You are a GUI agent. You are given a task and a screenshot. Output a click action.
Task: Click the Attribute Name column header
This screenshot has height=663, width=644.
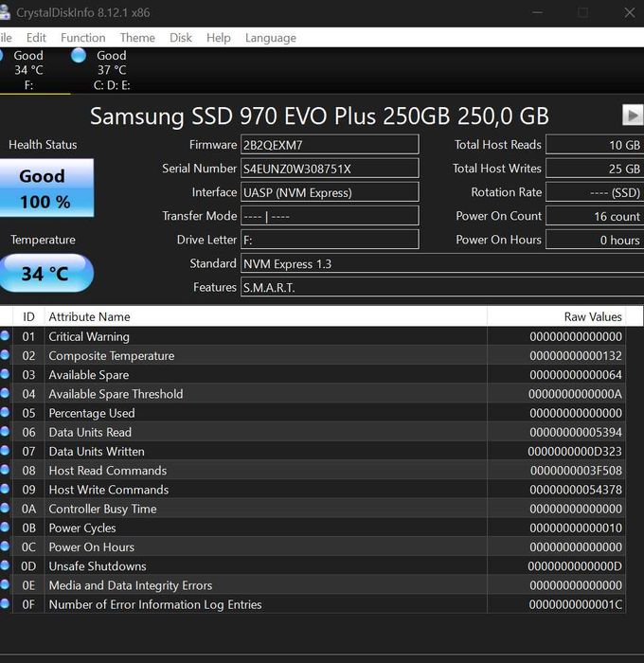[x=265, y=316]
